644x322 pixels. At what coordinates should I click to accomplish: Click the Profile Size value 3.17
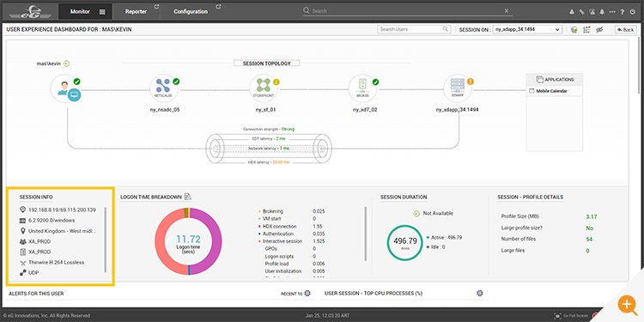592,216
